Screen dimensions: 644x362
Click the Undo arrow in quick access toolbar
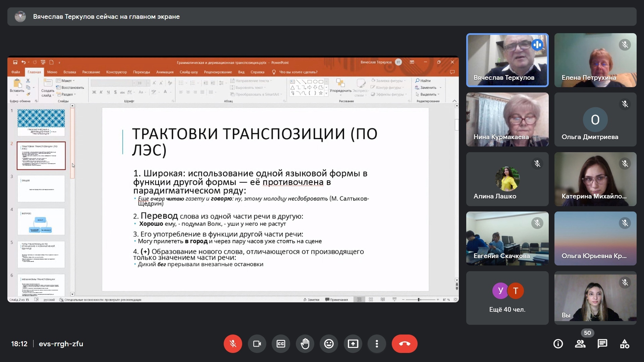23,62
